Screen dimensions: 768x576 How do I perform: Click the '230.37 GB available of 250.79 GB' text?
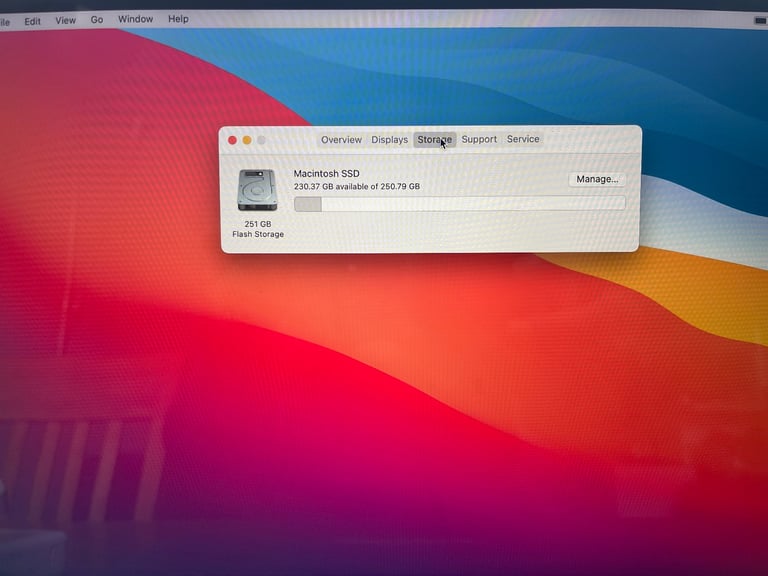[x=357, y=187]
